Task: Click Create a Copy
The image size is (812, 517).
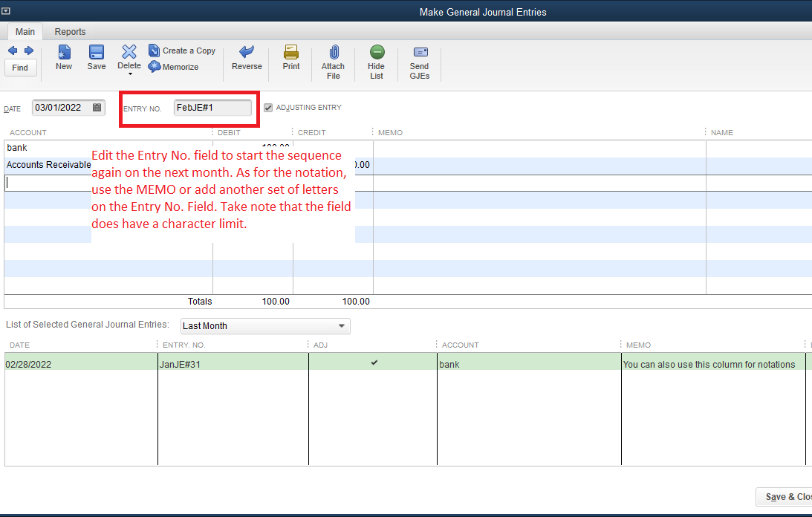Action: click(x=182, y=51)
